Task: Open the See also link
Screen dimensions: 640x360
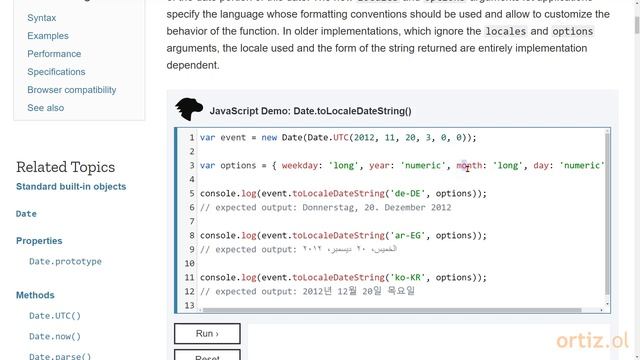Action: coord(46,108)
